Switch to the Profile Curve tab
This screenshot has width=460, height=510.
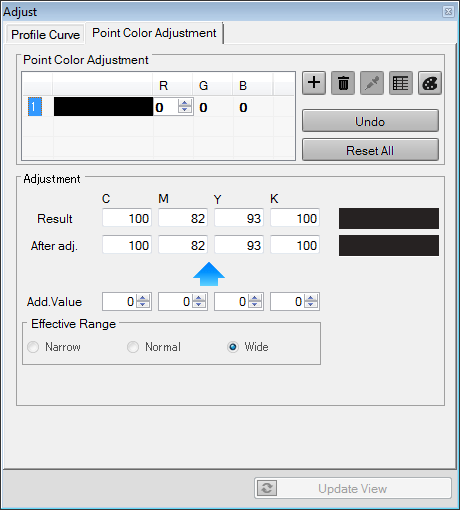click(x=45, y=35)
